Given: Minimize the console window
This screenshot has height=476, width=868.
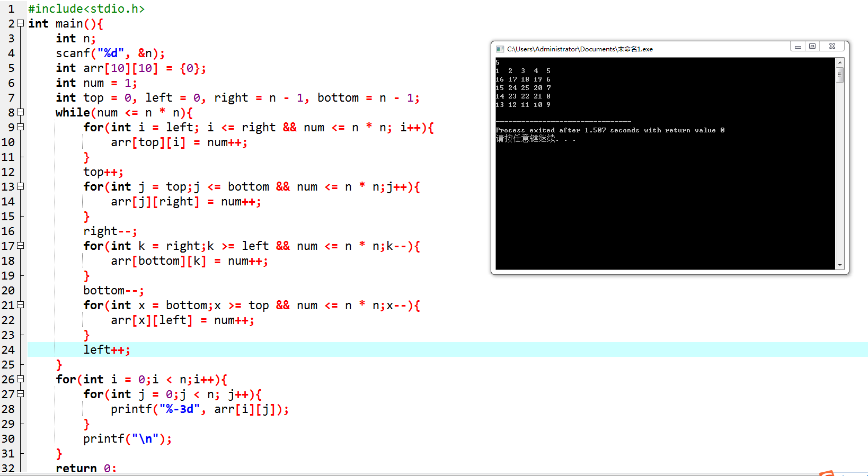Looking at the screenshot, I should coord(798,47).
